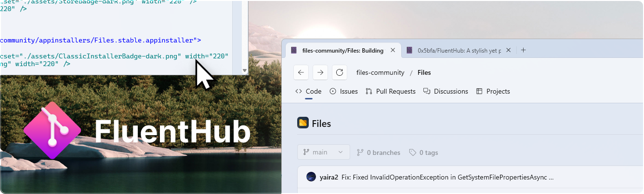
Task: Switch to 0x5bfa/FluentHub tab
Action: [x=459, y=50]
